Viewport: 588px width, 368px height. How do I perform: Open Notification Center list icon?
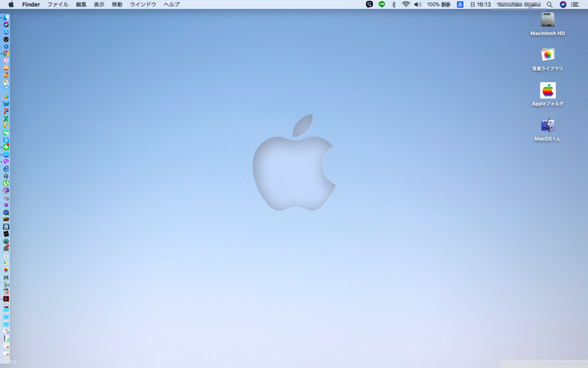click(x=575, y=5)
